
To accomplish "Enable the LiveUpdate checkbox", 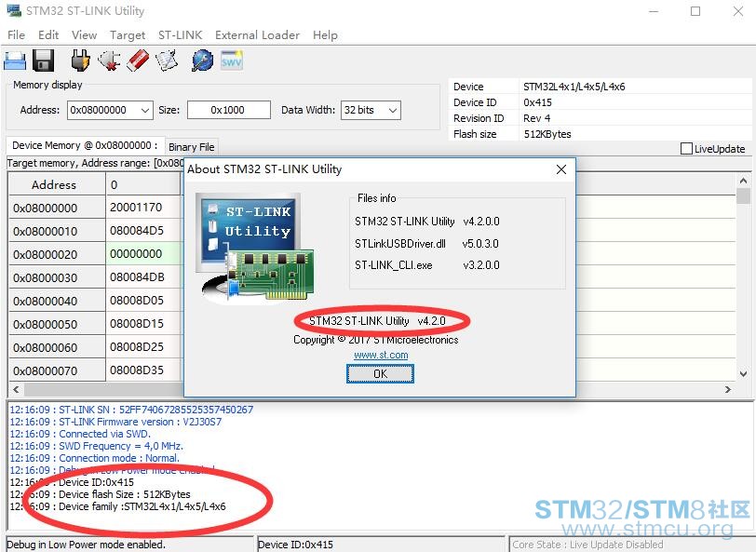I will point(686,149).
